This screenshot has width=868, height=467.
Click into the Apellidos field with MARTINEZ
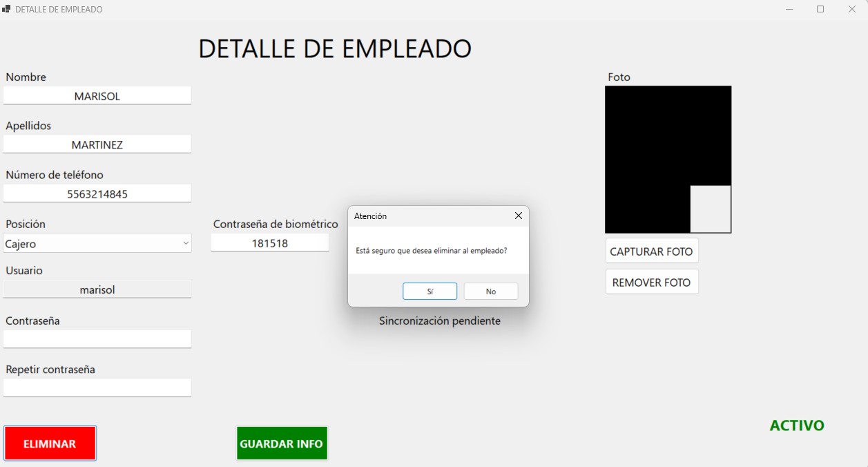(x=97, y=144)
